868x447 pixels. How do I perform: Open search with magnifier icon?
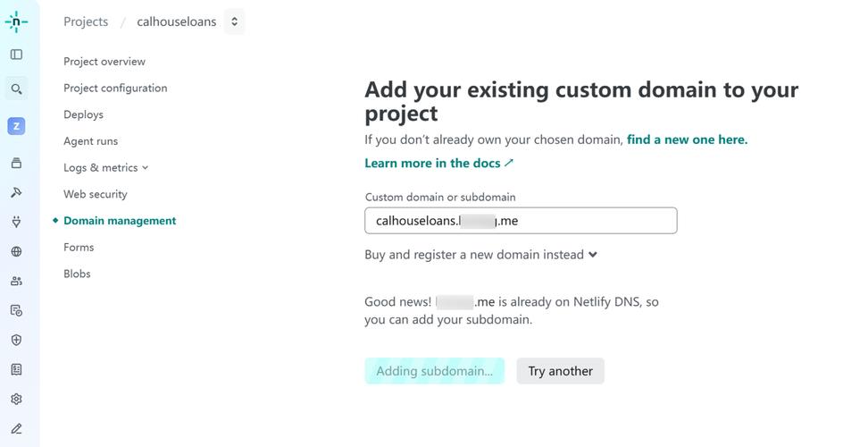(x=16, y=89)
